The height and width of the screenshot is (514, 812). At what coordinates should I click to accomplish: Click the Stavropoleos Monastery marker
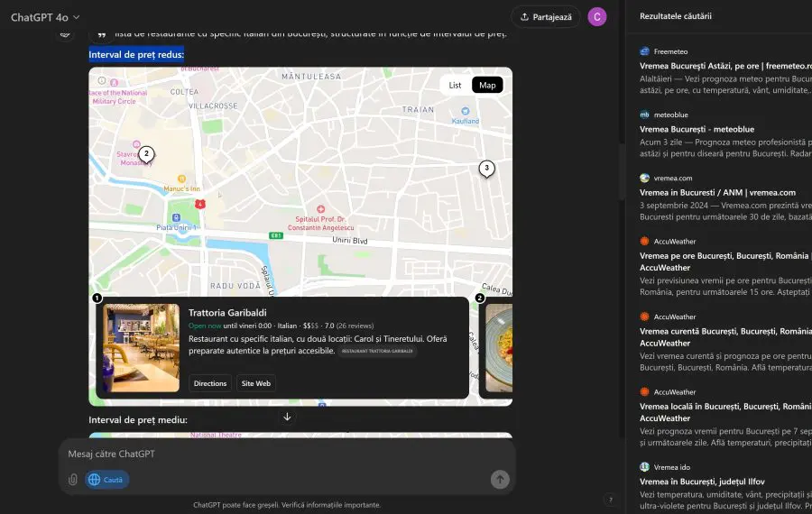point(136,144)
